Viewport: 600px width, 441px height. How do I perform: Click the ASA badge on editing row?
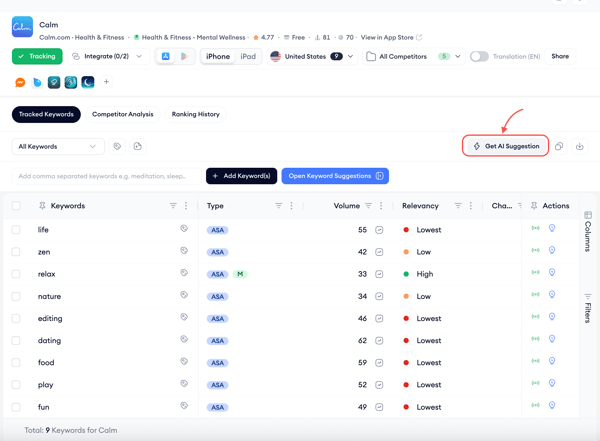click(x=218, y=318)
